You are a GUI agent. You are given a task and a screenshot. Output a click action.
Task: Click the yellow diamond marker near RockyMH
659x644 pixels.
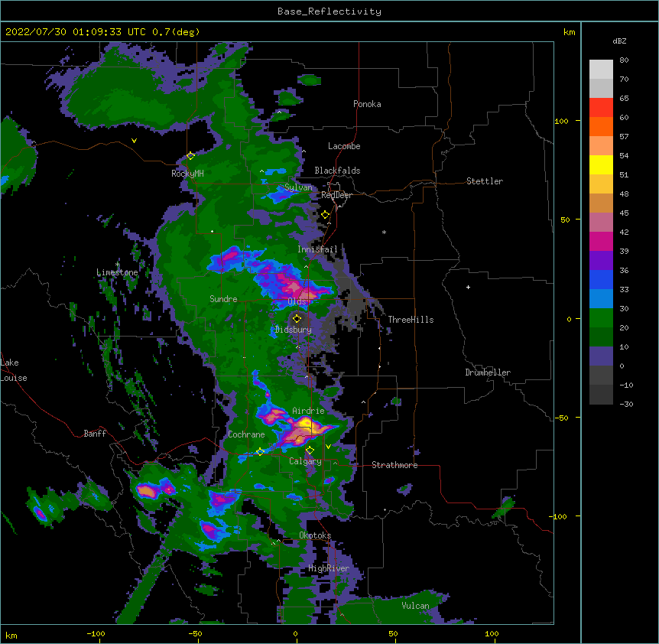190,156
